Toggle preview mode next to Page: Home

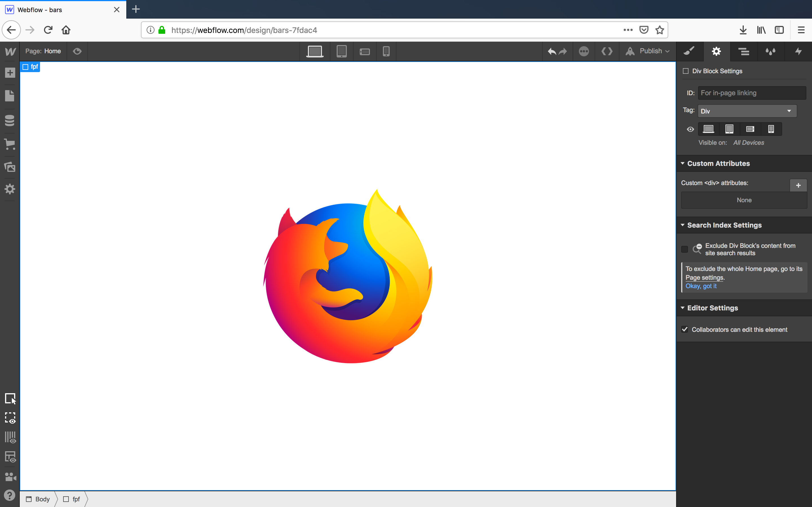pos(77,51)
